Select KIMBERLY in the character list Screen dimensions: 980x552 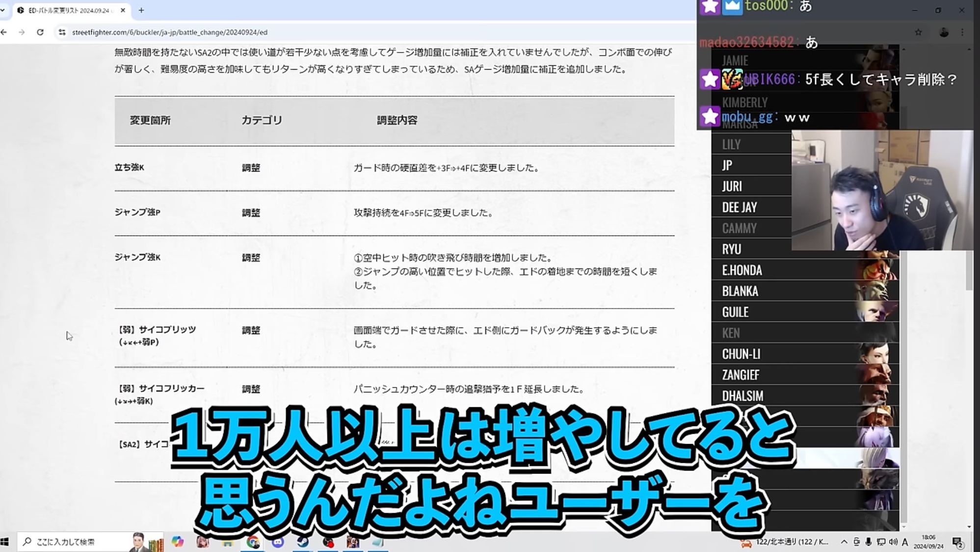point(805,103)
